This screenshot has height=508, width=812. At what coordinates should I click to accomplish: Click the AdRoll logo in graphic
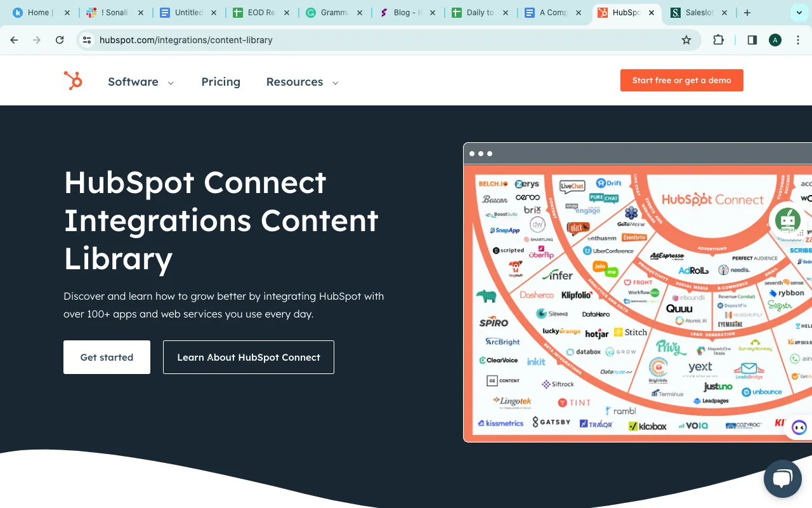tap(693, 271)
